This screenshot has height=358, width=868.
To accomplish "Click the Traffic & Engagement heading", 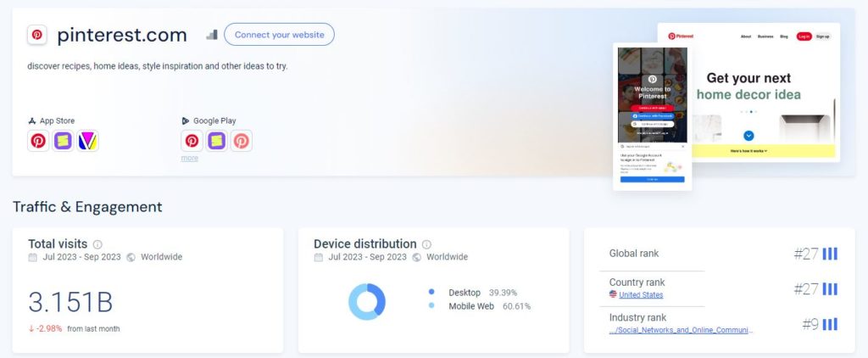I will [x=87, y=207].
